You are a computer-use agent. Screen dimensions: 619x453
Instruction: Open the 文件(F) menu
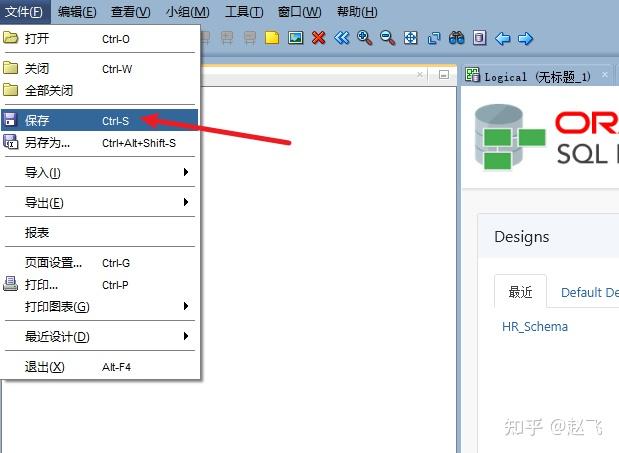24,12
